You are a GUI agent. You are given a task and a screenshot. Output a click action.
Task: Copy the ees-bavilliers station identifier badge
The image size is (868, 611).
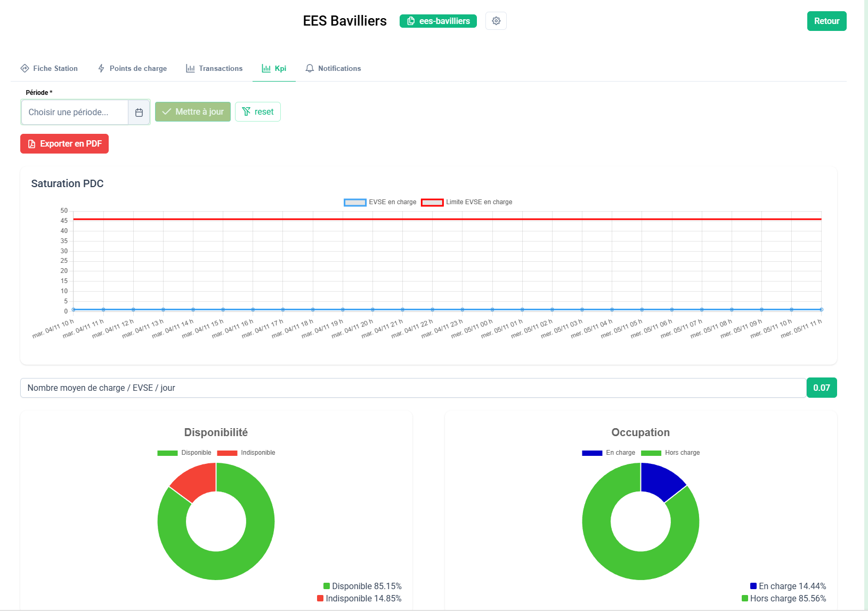pyautogui.click(x=438, y=21)
